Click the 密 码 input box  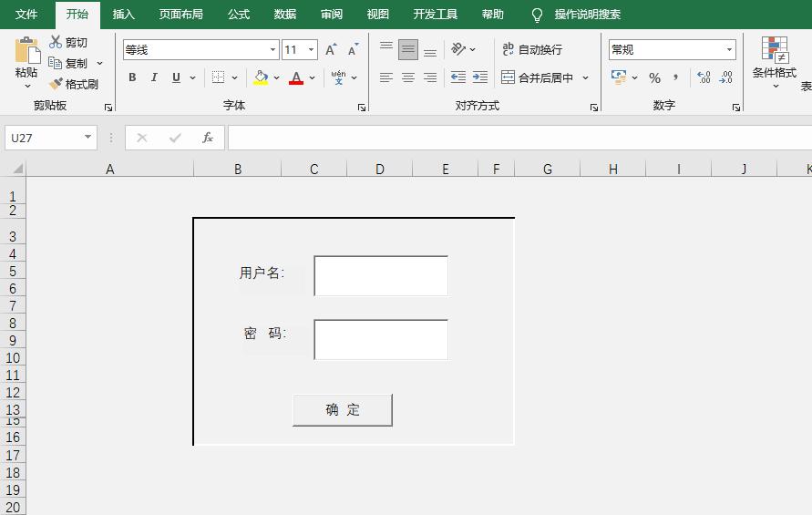381,339
